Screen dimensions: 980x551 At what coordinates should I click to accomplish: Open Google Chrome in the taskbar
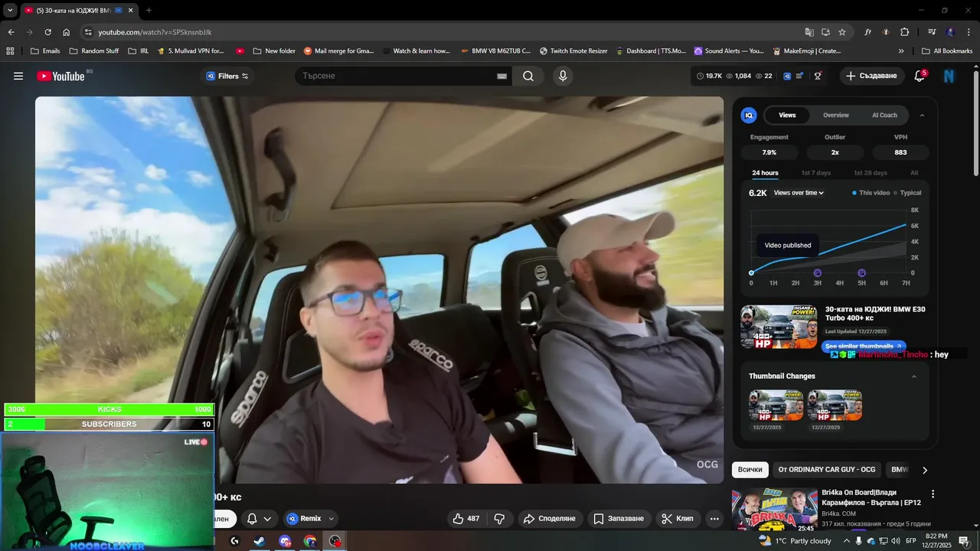[x=309, y=541]
